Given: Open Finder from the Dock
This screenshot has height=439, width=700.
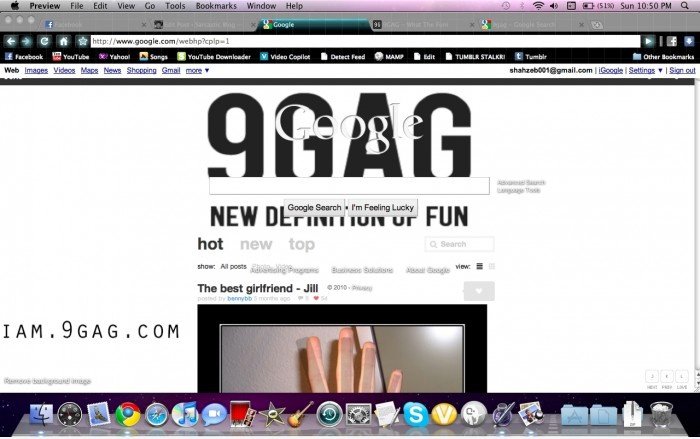Looking at the screenshot, I should (41, 414).
